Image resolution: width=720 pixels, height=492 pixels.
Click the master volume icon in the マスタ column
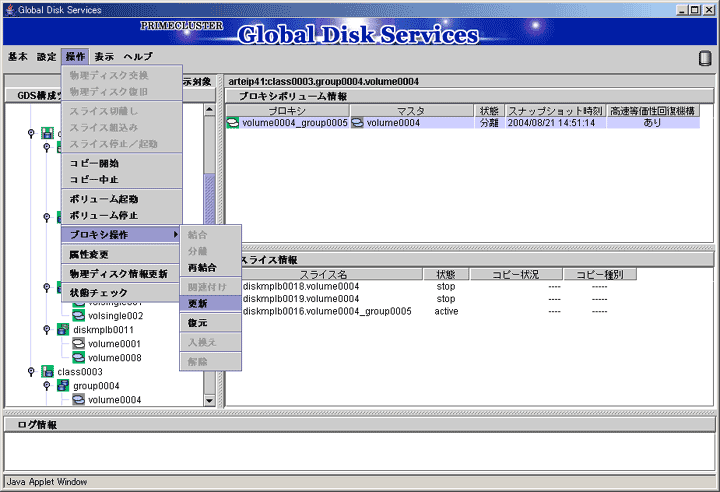[x=357, y=123]
